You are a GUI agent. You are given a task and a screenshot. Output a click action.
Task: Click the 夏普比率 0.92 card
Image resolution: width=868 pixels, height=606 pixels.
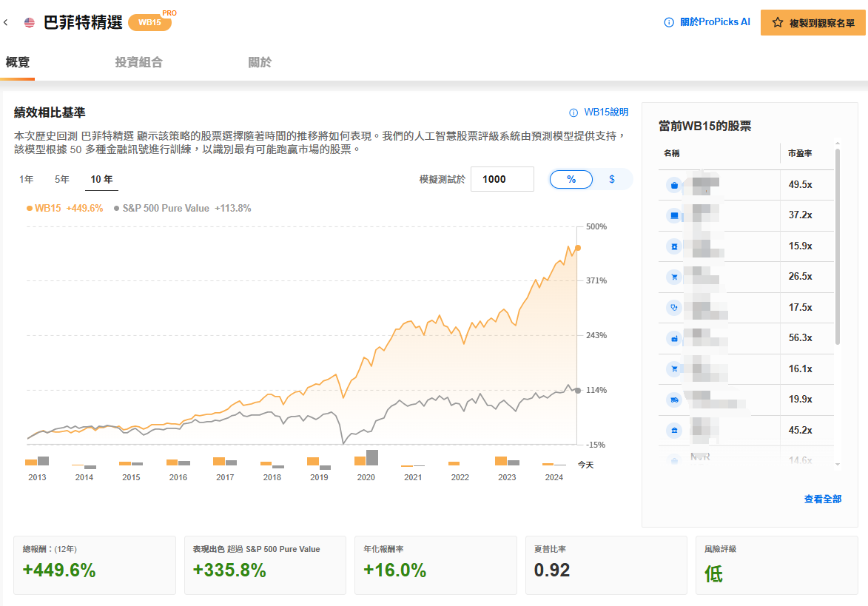click(x=606, y=565)
